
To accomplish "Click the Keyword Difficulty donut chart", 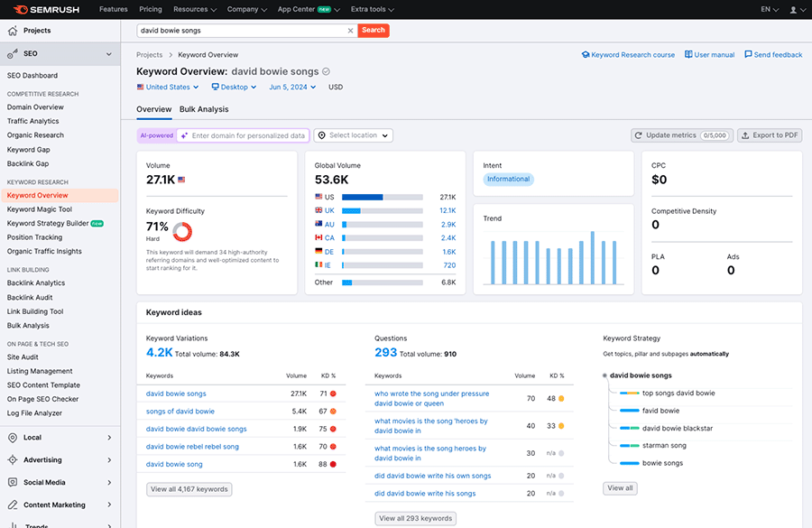I will point(182,232).
